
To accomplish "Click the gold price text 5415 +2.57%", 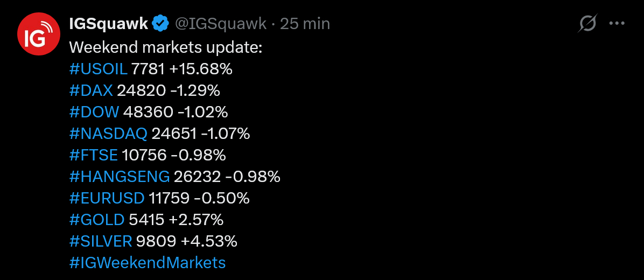I will coord(176,220).
